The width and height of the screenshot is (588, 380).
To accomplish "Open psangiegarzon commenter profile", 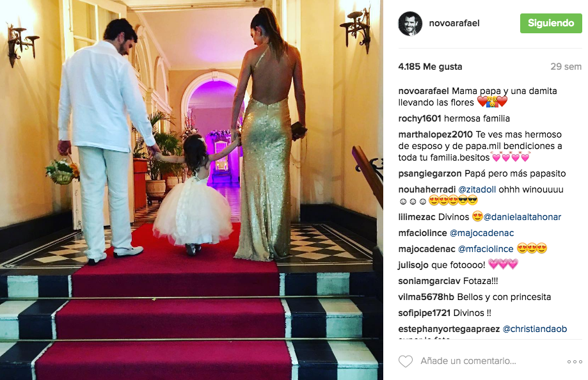I will point(430,173).
